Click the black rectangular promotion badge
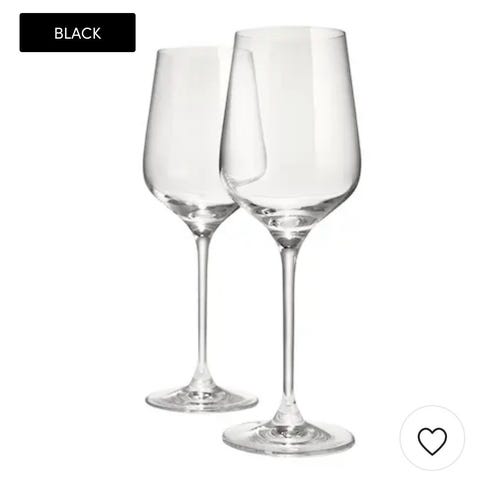Viewport: 480px width, 480px height. pyautogui.click(x=77, y=33)
